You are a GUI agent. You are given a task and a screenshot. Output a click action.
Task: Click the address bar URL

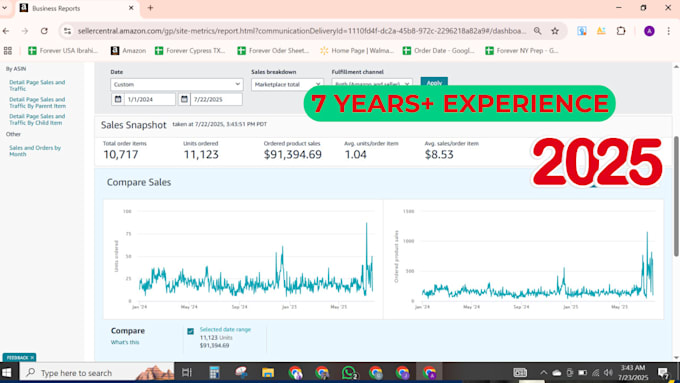click(302, 31)
